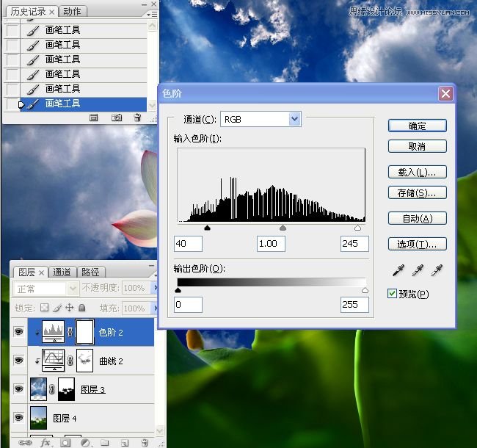477x448 pixels.
Task: Click the 自动(A) button
Action: pyautogui.click(x=418, y=218)
